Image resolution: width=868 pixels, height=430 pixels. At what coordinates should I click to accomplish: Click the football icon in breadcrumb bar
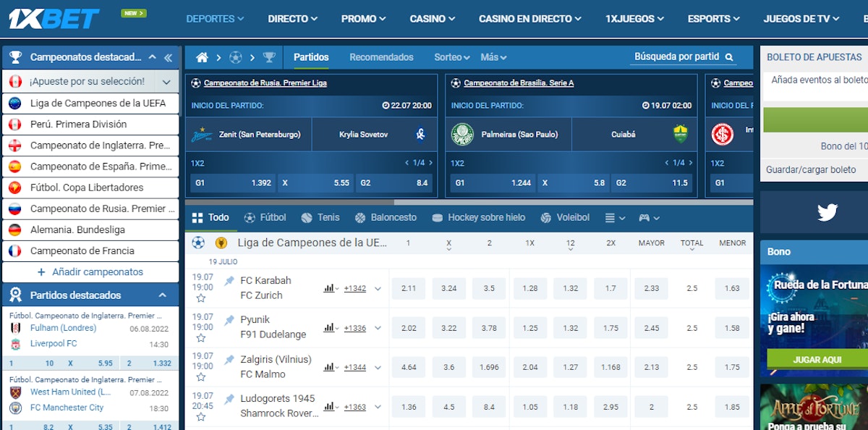point(235,57)
